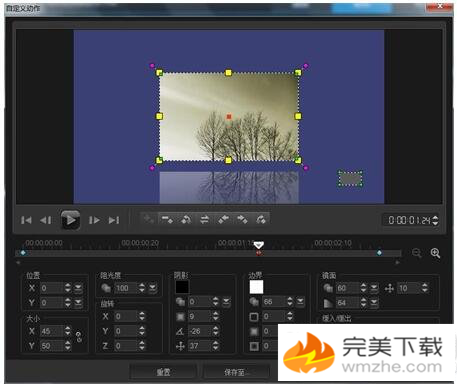This screenshot has width=457, height=386.
Task: Click the move keyframe right icon
Action: (x=242, y=219)
